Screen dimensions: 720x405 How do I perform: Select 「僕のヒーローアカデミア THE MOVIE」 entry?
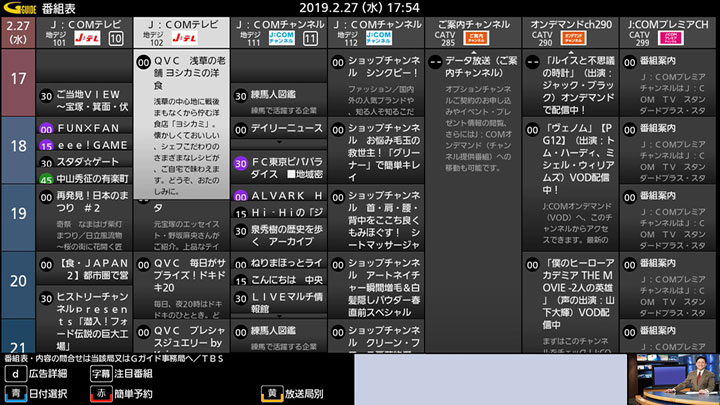[x=571, y=303]
